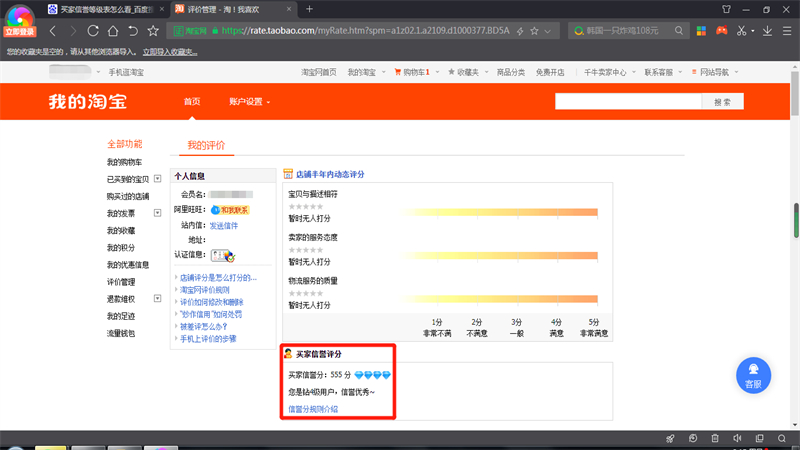Click the favorite star inside address bar

(534, 31)
